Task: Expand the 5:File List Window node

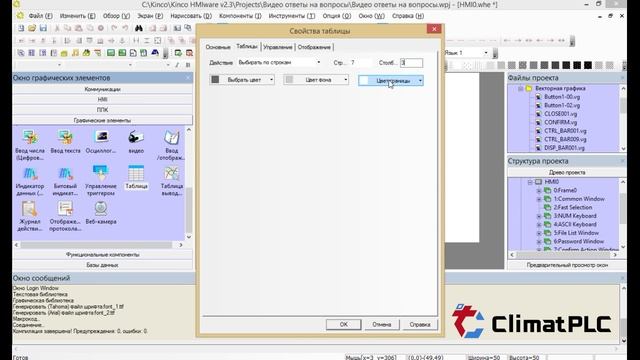Action: (x=539, y=233)
